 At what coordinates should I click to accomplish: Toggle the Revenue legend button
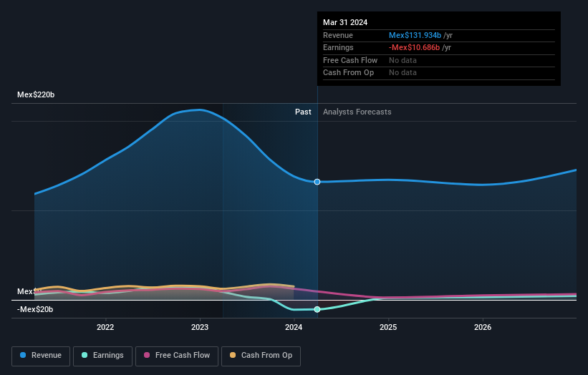tap(41, 356)
